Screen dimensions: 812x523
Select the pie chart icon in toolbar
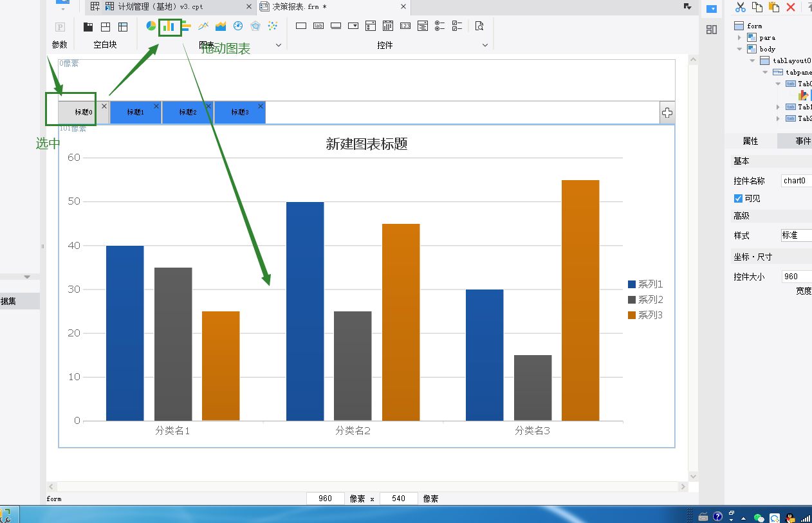point(151,26)
